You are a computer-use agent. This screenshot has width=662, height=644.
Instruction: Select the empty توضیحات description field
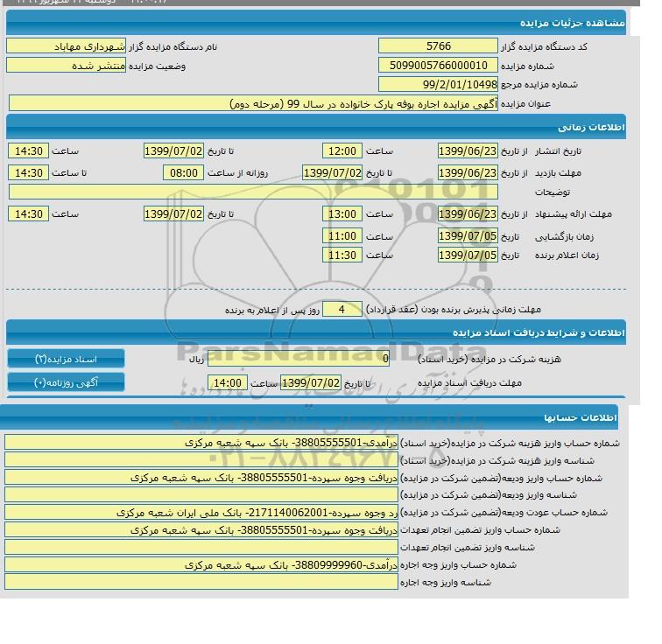point(253,192)
